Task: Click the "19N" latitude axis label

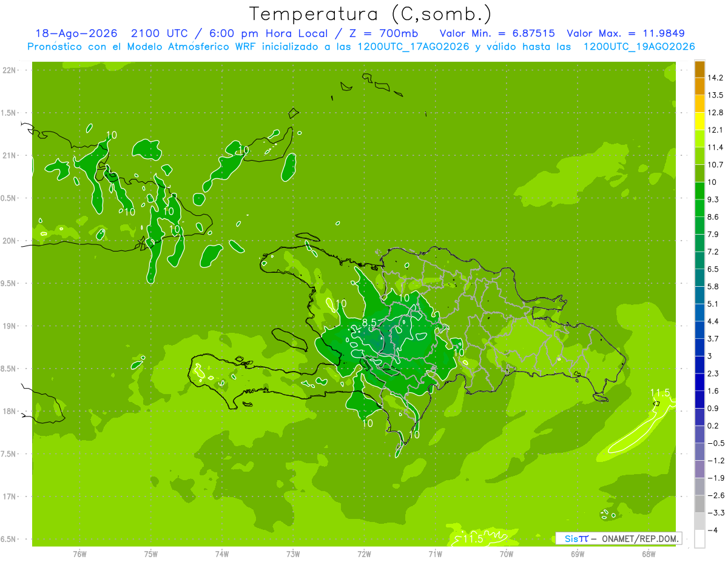Action: (x=10, y=326)
